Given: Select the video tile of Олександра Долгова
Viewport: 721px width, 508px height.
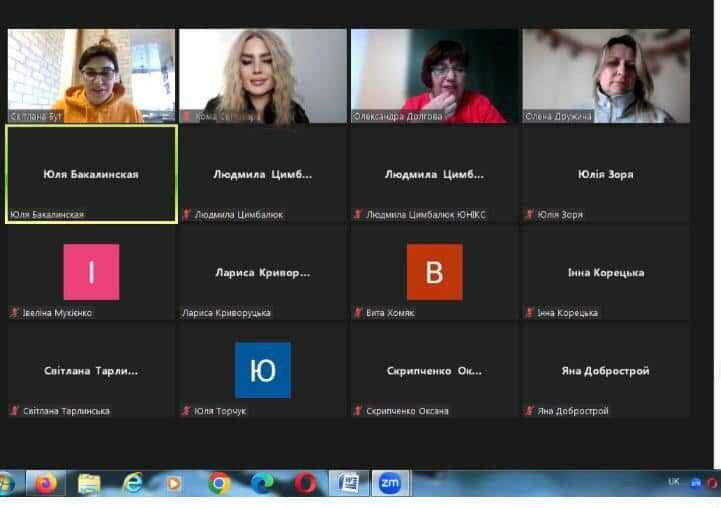Looking at the screenshot, I should 434,75.
